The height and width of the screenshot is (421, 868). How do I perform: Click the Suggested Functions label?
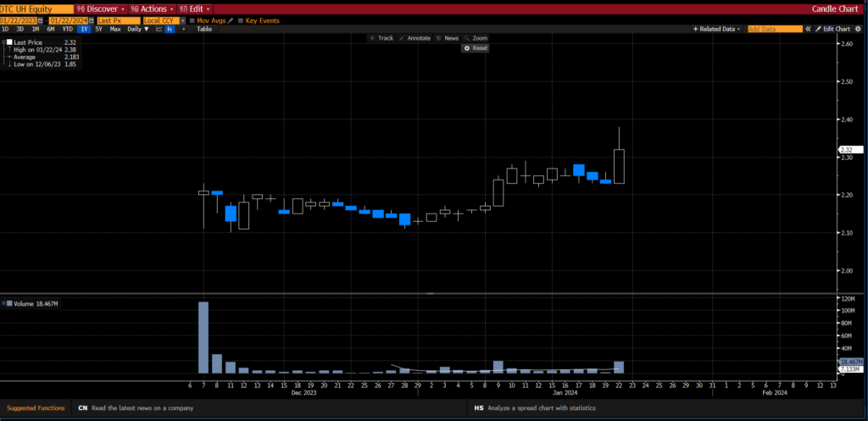click(36, 407)
